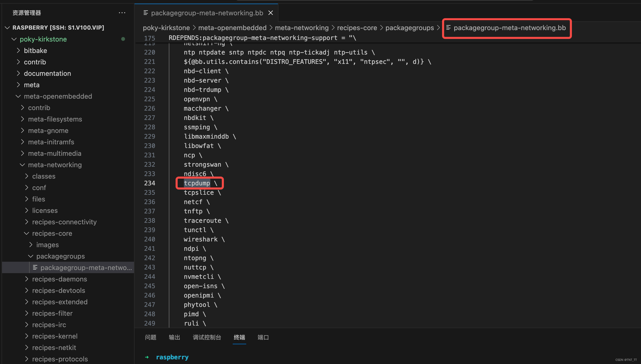This screenshot has width=641, height=364.
Task: Click meta-networking breadcrumb segment
Action: pyautogui.click(x=302, y=28)
